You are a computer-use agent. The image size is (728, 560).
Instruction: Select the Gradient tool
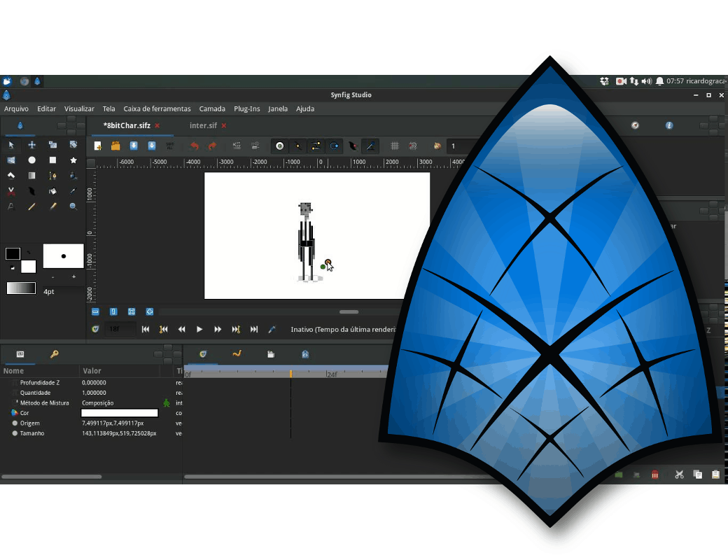(32, 176)
